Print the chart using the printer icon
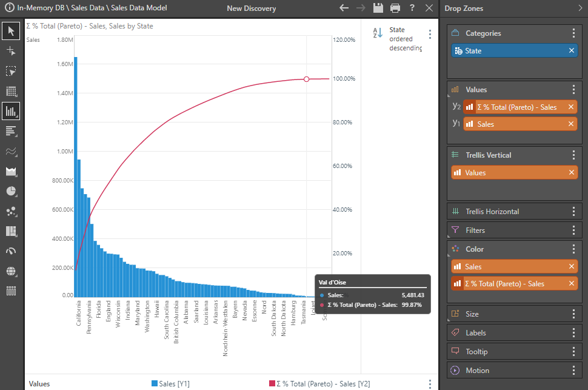The image size is (588, 390). pyautogui.click(x=395, y=8)
